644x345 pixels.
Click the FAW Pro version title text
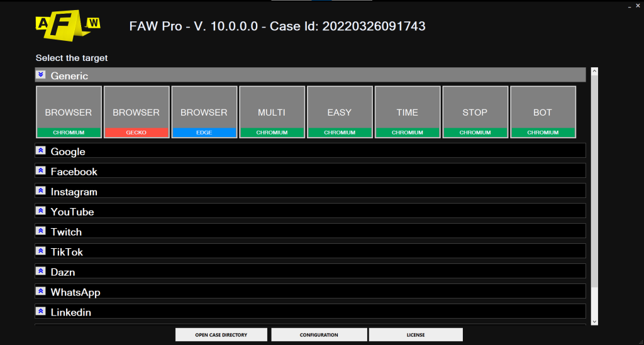(277, 26)
